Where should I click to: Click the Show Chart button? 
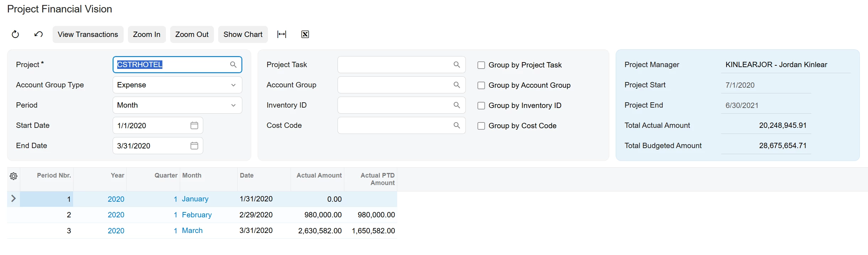[x=243, y=34]
